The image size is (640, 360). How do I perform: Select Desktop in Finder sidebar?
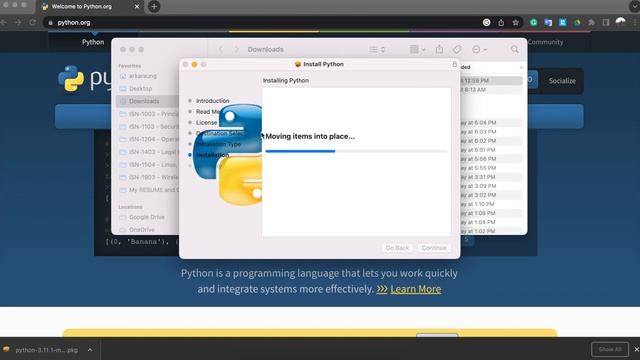coord(140,89)
